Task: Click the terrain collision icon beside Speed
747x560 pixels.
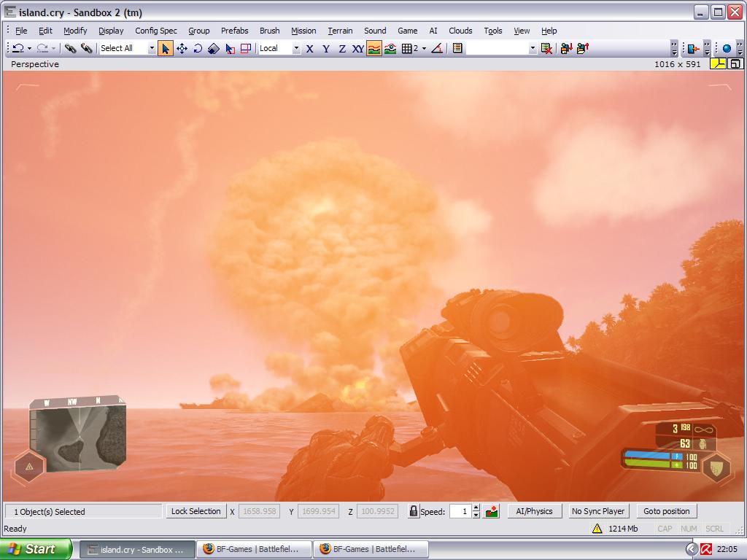Action: (x=492, y=511)
